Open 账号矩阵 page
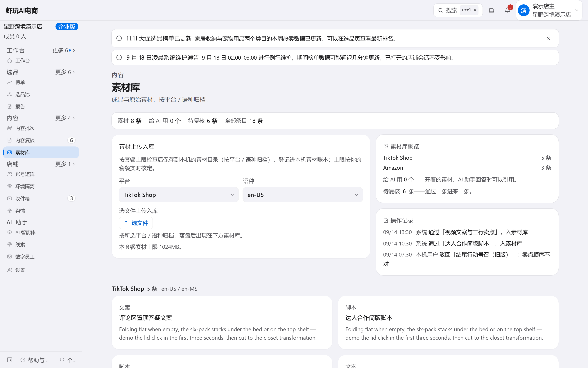Image resolution: width=588 pixels, height=368 pixels. pos(41,174)
